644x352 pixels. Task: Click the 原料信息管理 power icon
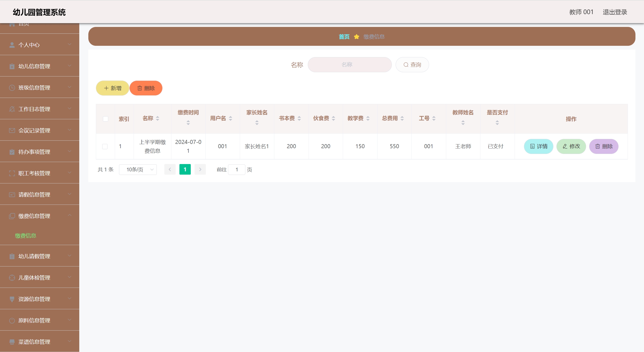12,320
